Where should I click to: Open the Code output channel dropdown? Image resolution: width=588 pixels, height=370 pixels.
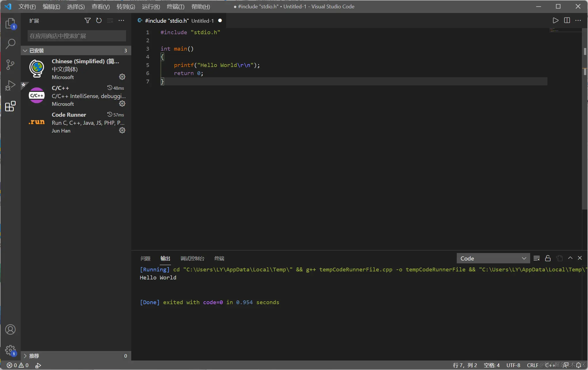(x=493, y=258)
